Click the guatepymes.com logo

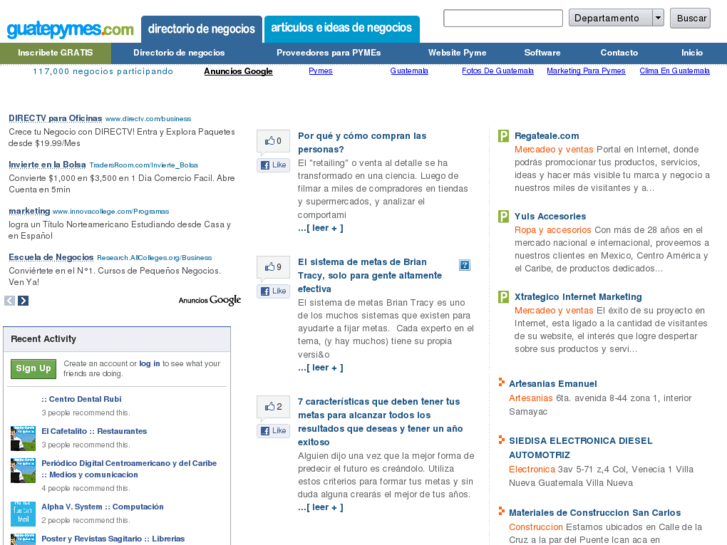tap(70, 29)
